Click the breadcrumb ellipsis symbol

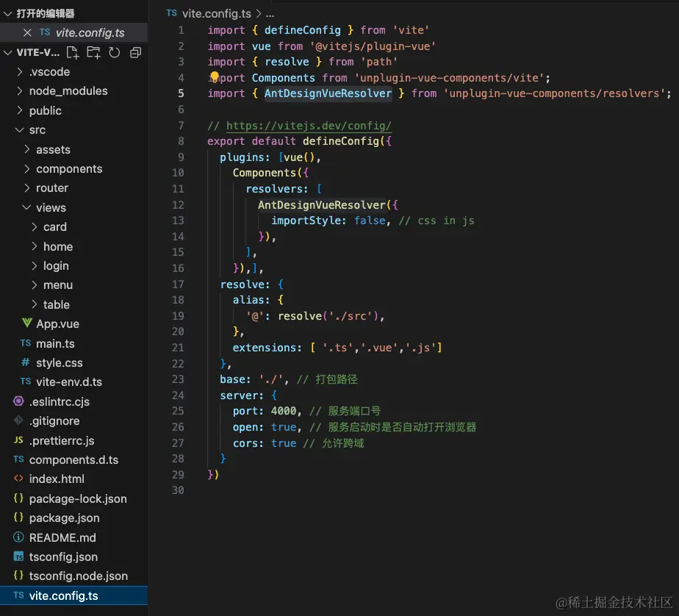click(270, 14)
